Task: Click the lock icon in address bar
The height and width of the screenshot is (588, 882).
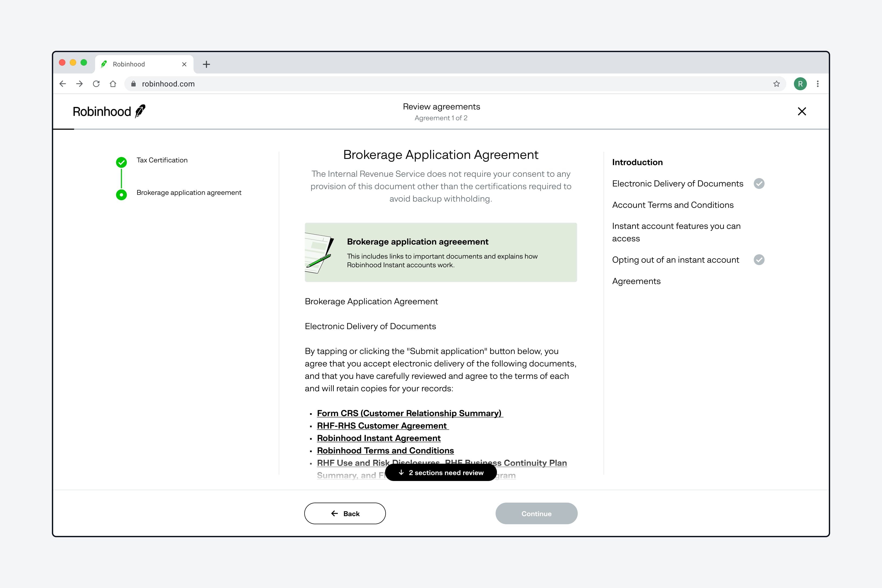Action: click(133, 83)
